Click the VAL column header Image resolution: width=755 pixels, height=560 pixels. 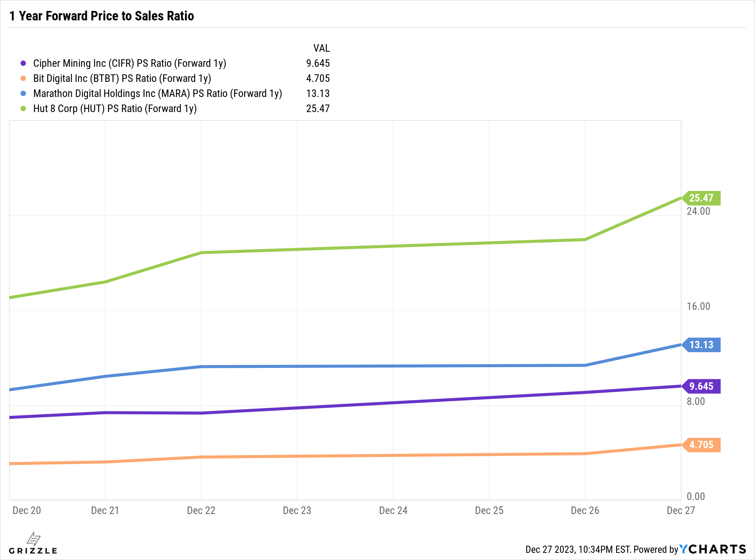pos(321,48)
